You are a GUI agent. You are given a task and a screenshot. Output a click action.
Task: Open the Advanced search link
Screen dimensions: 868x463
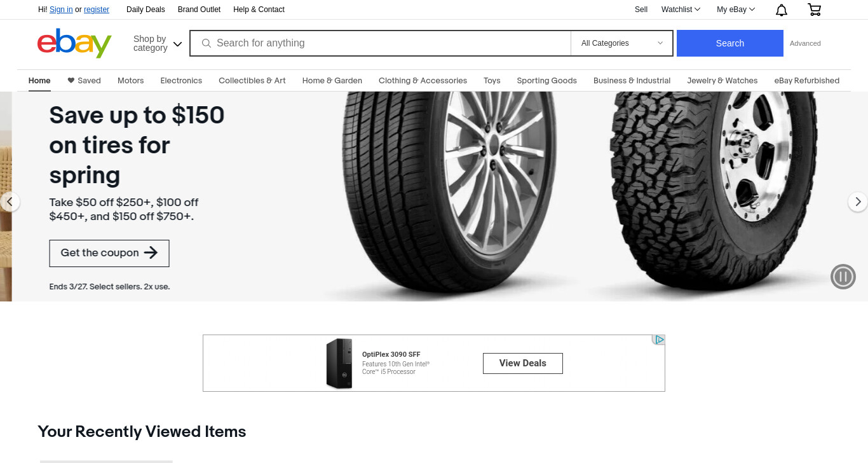805,43
